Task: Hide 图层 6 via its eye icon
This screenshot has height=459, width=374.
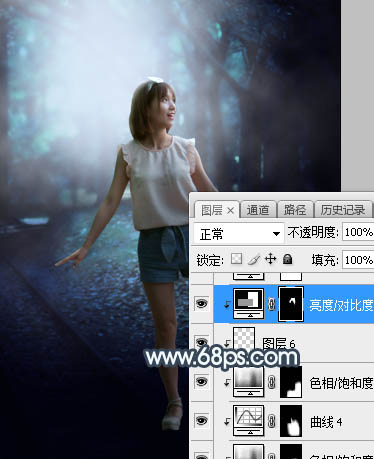Action: tap(202, 342)
